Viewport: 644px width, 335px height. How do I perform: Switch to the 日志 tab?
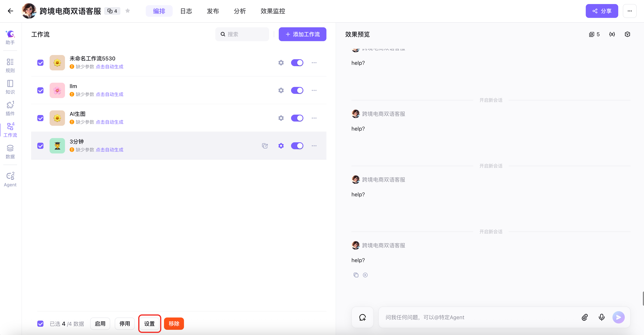(186, 11)
